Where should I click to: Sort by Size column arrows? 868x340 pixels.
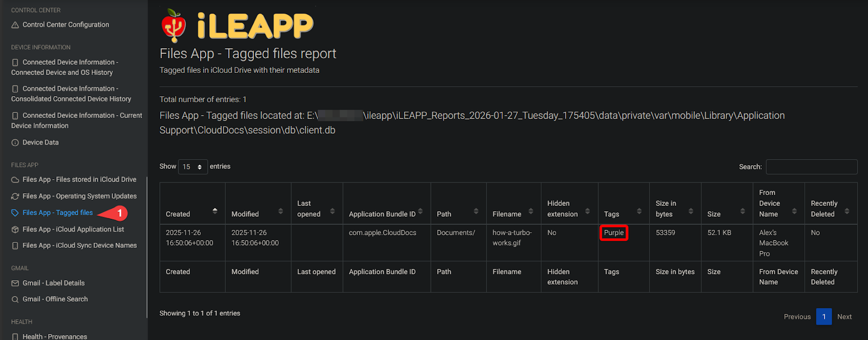743,211
